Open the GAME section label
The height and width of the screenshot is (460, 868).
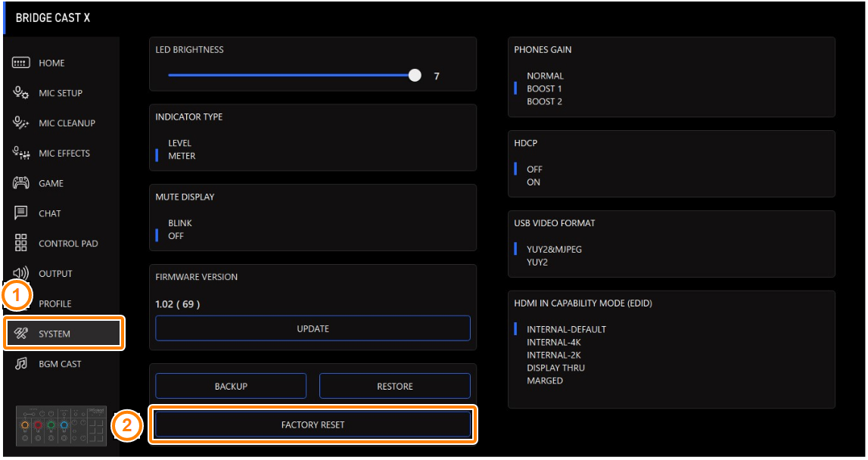pos(51,183)
